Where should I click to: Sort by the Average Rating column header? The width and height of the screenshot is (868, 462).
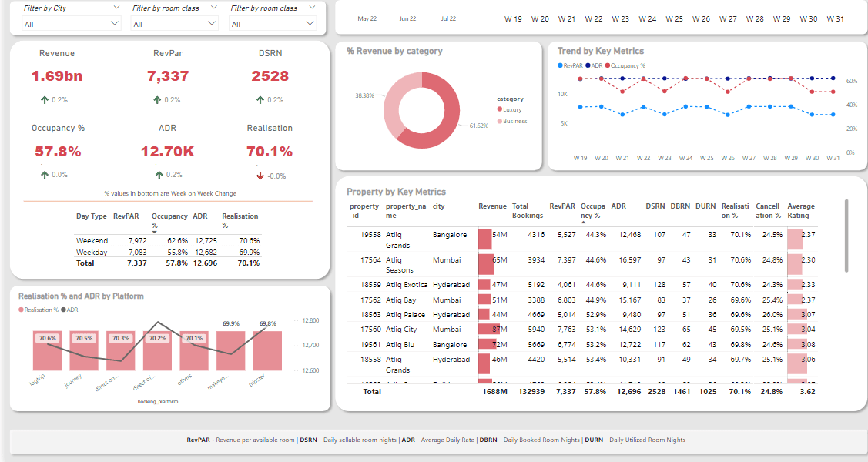coord(800,211)
